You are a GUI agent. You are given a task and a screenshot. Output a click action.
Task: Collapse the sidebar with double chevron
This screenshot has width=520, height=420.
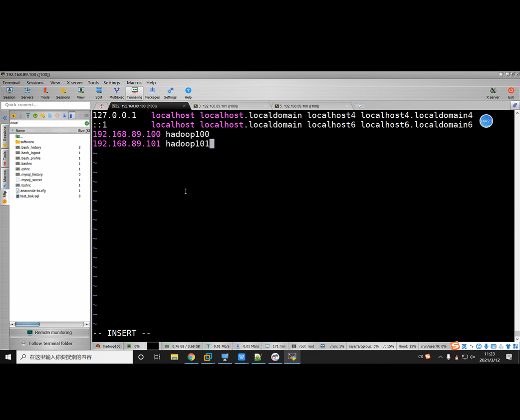click(4, 118)
